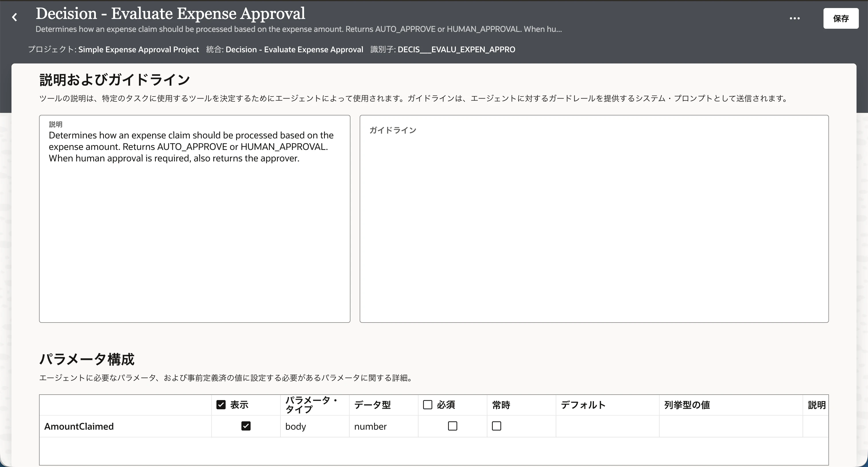The height and width of the screenshot is (467, 868).
Task: Click the body parameter type cell
Action: pyautogui.click(x=315, y=426)
